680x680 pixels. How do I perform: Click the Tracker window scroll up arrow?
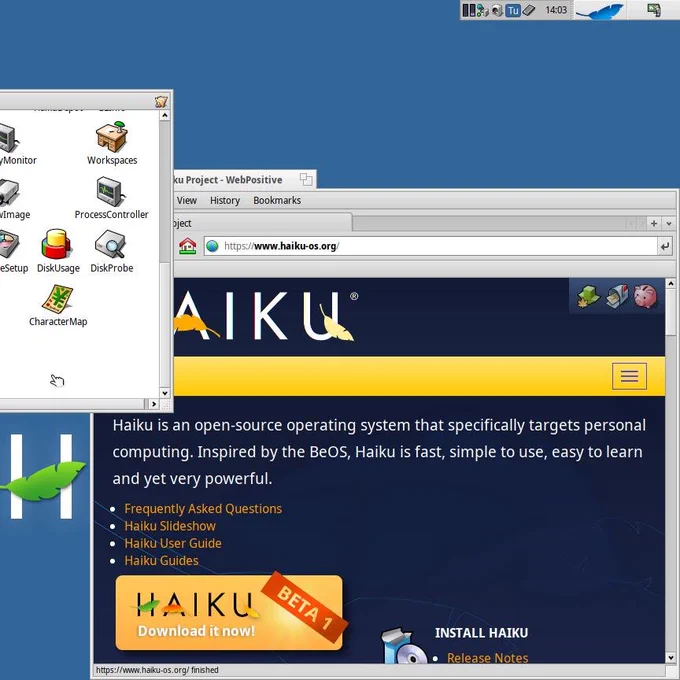[165, 115]
